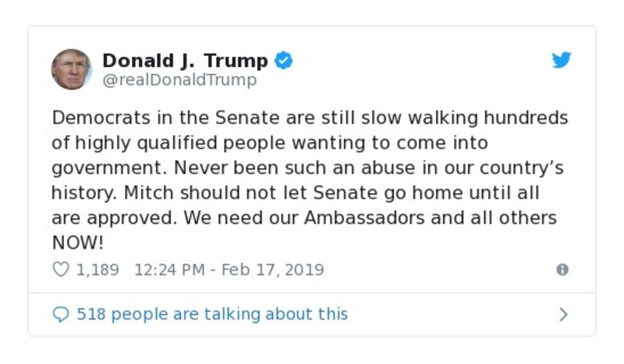624x364 pixels.
Task: Open the profile photo next to Donald J. Trump
Action: point(71,69)
